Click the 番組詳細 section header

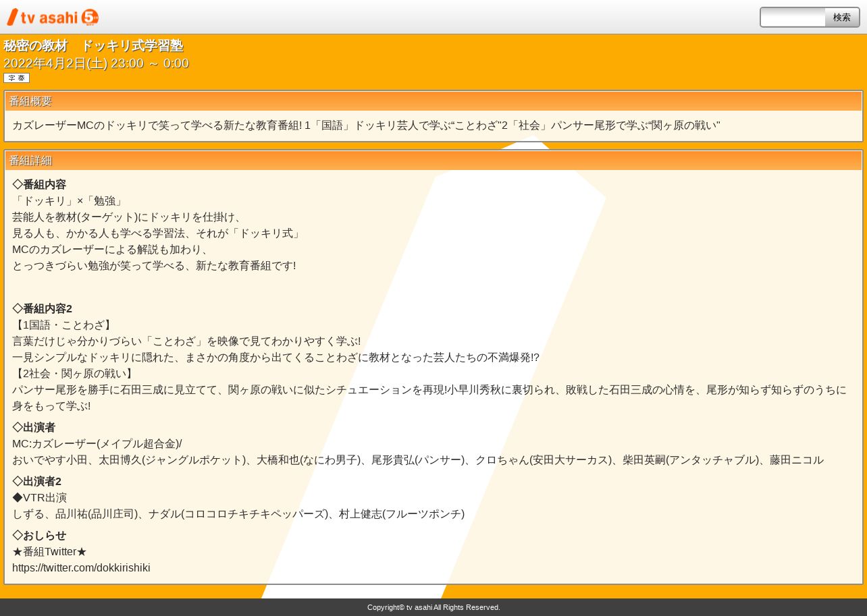click(x=433, y=161)
